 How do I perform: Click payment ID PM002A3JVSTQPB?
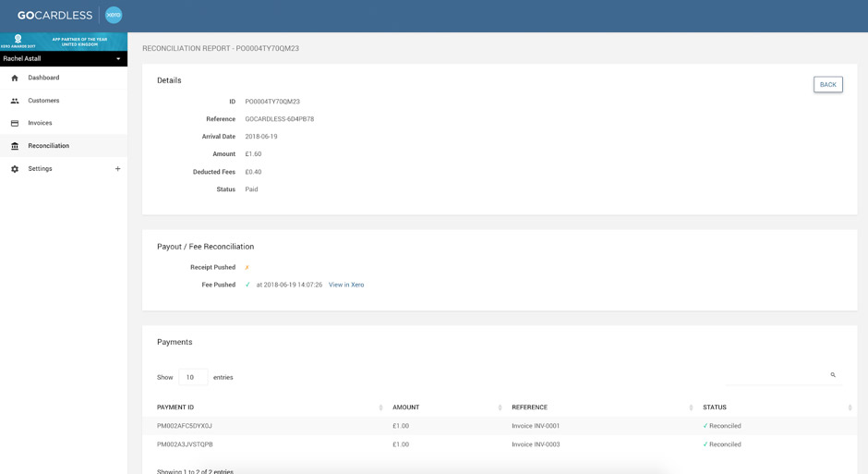185,444
